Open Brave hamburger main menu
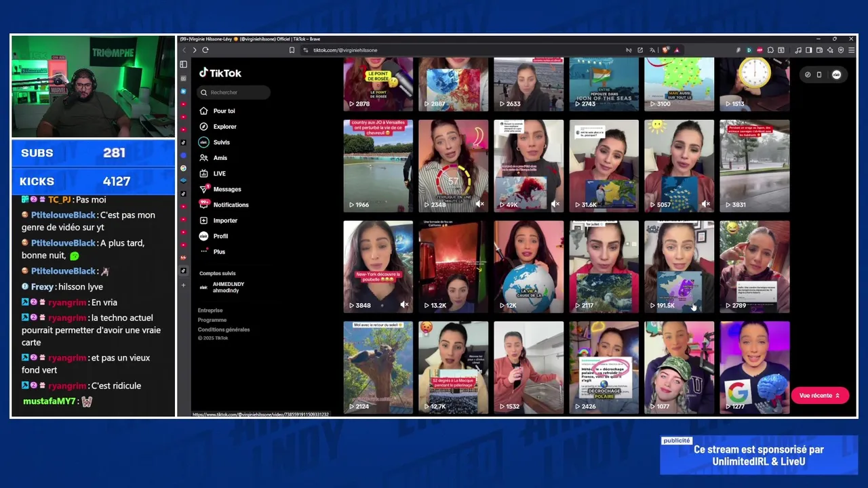This screenshot has height=488, width=868. (851, 50)
